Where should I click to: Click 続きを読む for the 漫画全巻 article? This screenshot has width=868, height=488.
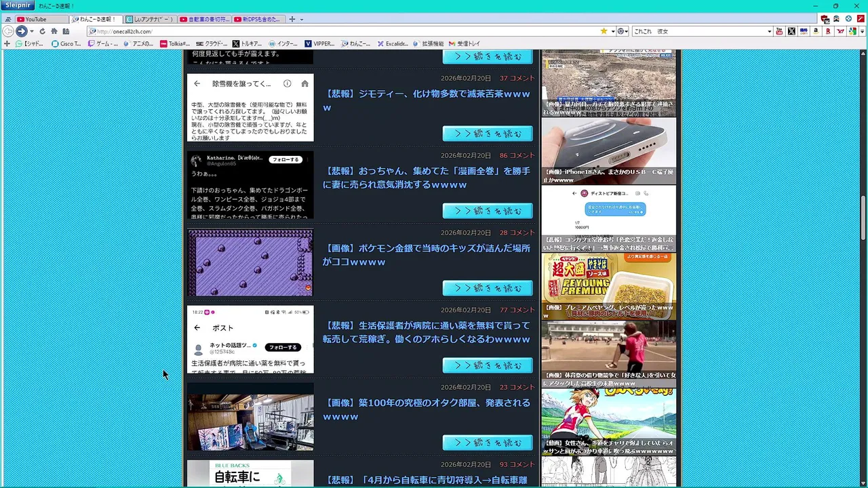[488, 211]
